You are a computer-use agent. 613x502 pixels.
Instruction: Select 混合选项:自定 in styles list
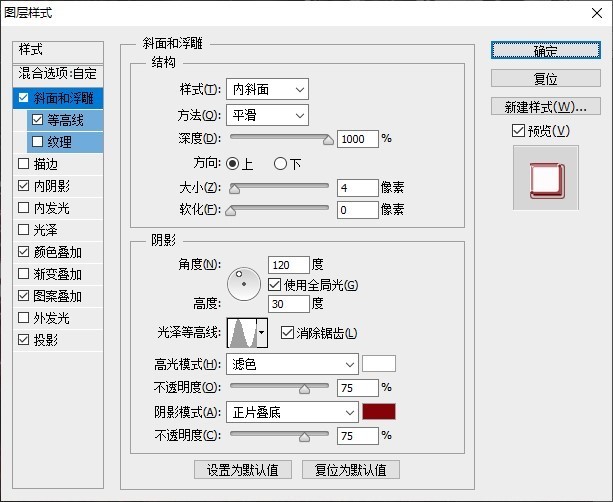(59, 74)
